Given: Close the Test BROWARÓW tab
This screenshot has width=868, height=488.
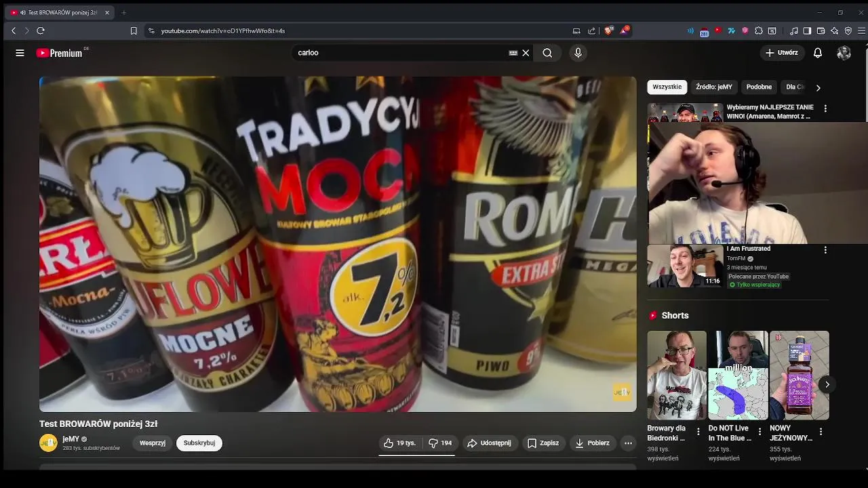Looking at the screenshot, I should [107, 12].
